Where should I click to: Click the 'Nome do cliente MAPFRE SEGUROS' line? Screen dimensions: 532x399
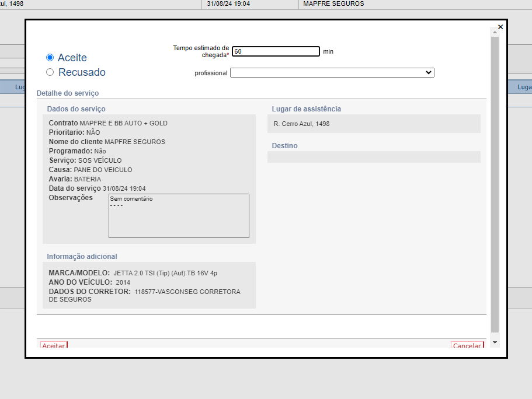click(x=107, y=142)
